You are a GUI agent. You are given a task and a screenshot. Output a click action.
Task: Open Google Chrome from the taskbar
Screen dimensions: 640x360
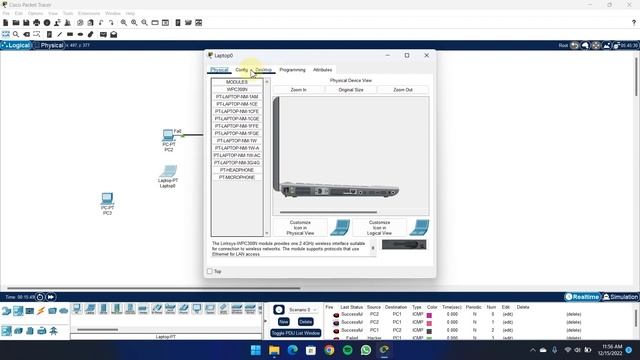pos(329,350)
